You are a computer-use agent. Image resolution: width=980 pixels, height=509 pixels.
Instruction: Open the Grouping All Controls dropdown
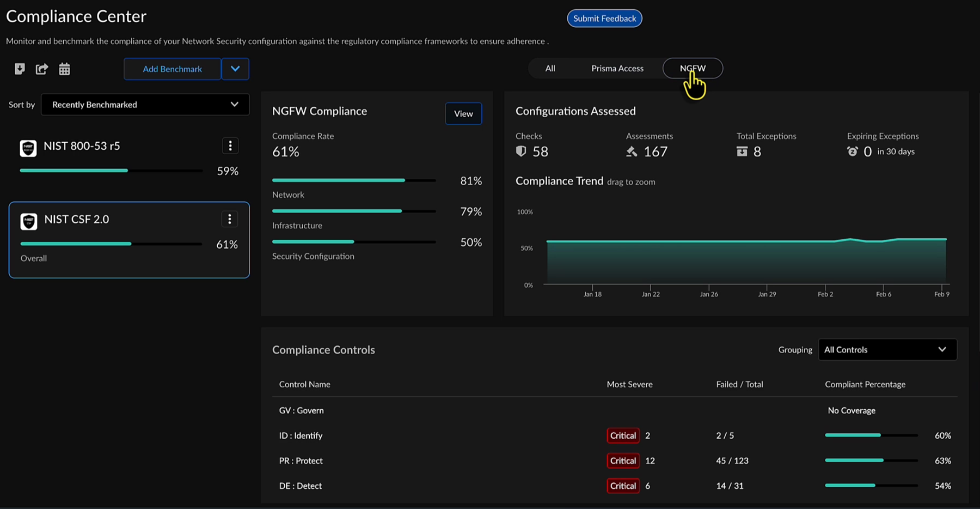click(x=887, y=350)
